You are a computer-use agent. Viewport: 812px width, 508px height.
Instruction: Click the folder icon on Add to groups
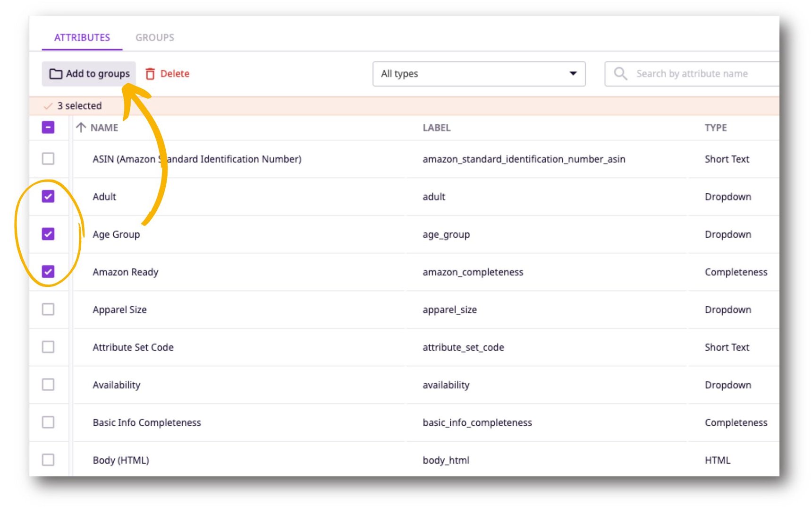[56, 74]
